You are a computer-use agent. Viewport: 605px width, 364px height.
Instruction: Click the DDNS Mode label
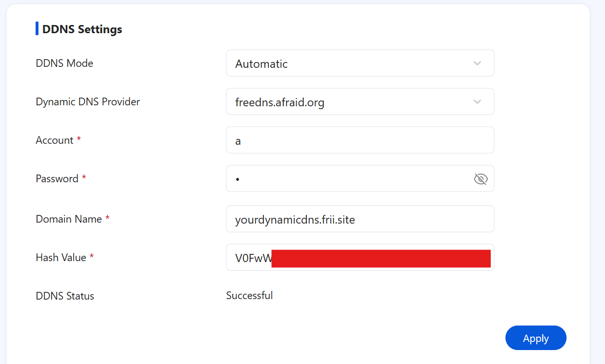[x=64, y=63]
